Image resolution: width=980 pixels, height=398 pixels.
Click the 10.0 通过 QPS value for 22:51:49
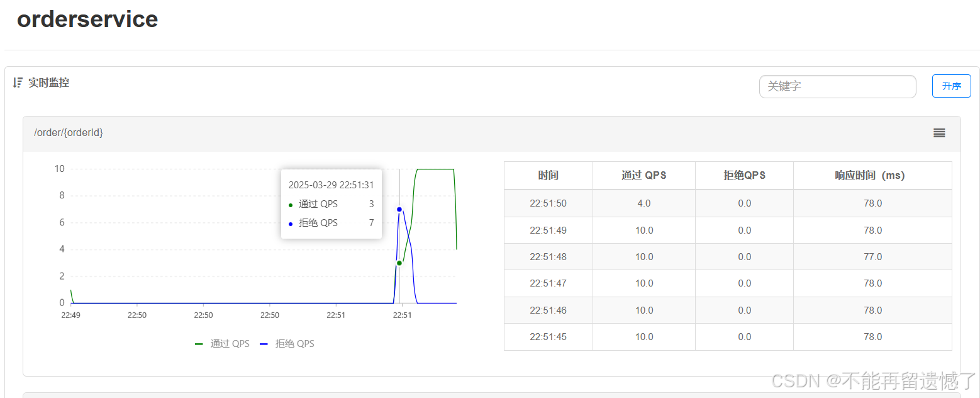point(644,230)
